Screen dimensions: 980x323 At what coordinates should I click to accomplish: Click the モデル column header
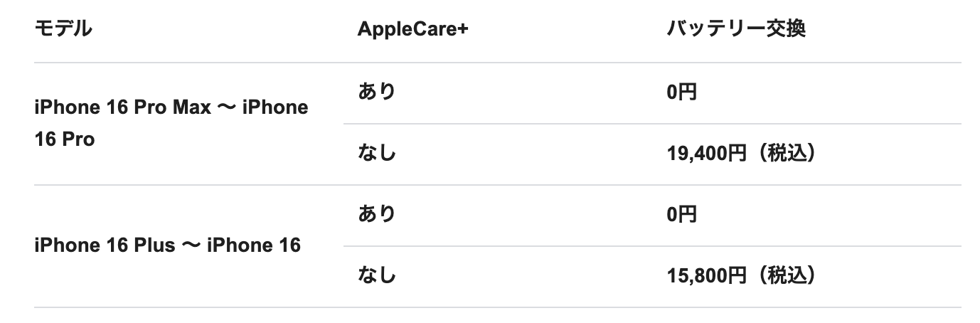click(63, 30)
